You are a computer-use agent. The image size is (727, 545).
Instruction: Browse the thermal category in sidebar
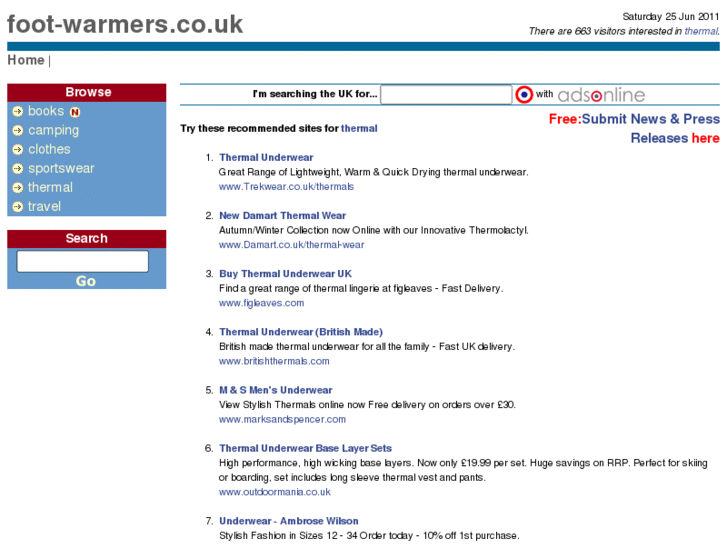(x=50, y=187)
